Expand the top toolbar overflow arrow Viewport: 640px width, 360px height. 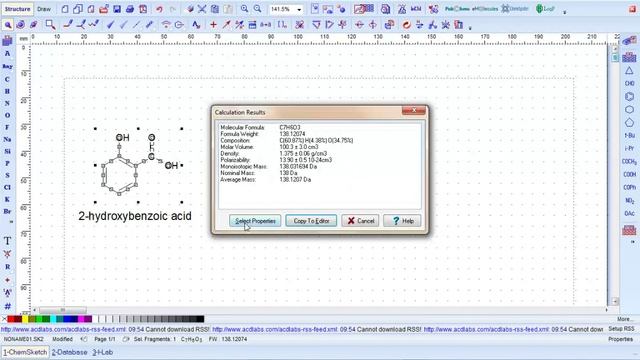[x=565, y=12]
